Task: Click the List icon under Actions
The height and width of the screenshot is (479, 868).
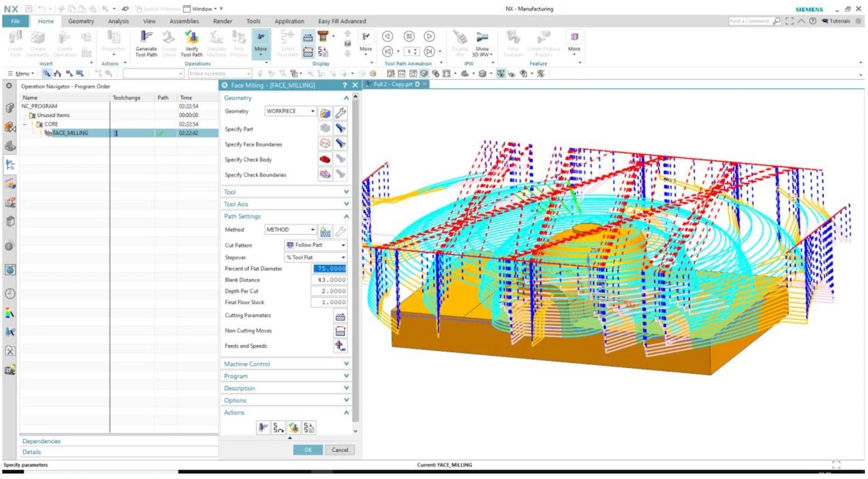Action: tap(309, 427)
